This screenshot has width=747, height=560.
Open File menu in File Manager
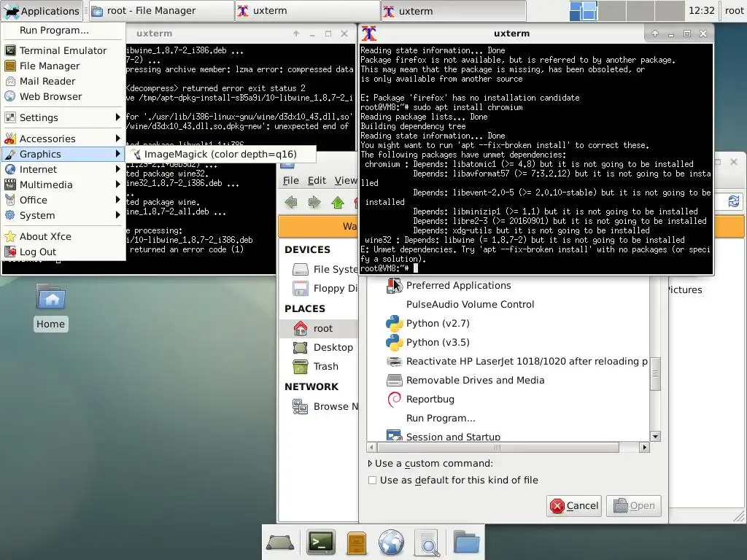290,180
